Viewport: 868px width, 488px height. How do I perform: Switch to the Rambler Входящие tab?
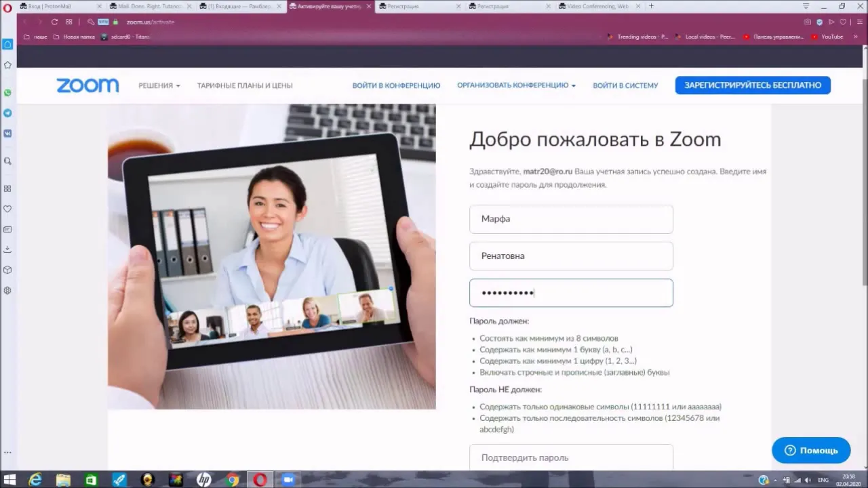[x=240, y=6]
